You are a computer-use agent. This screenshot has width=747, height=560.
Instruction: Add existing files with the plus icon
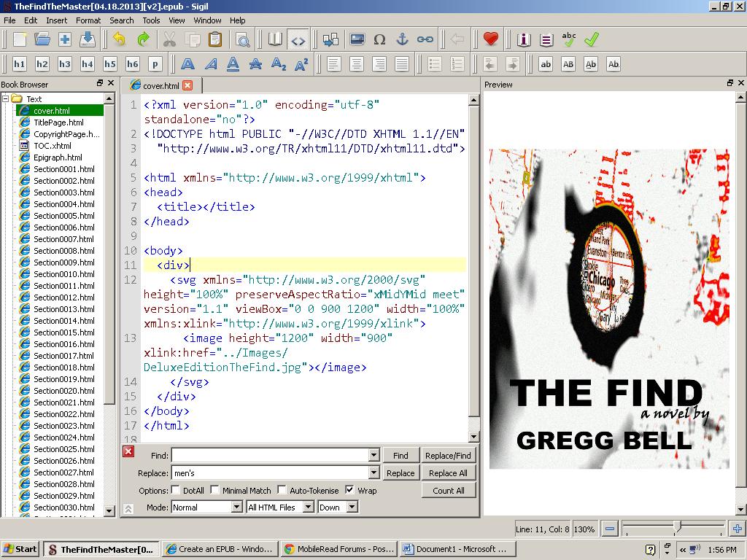65,39
